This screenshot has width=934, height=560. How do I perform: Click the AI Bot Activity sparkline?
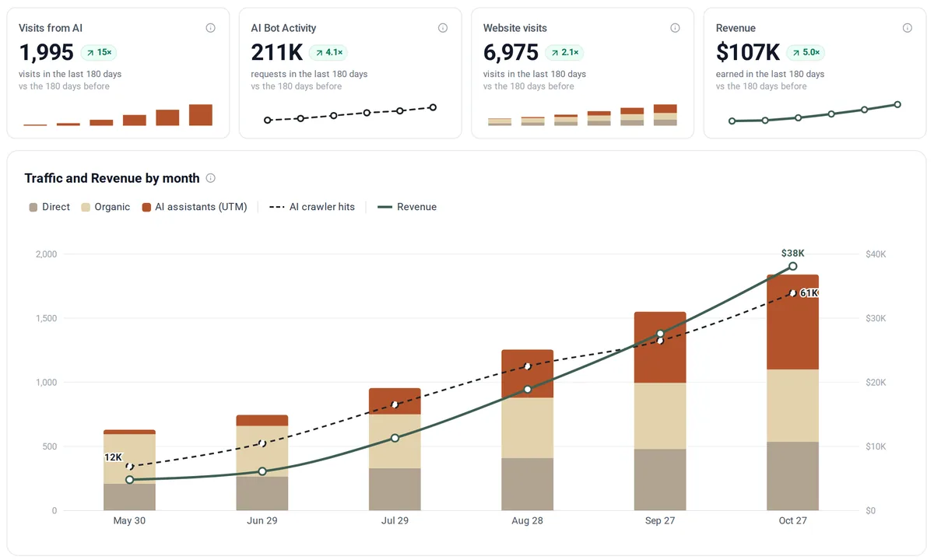[x=350, y=114]
